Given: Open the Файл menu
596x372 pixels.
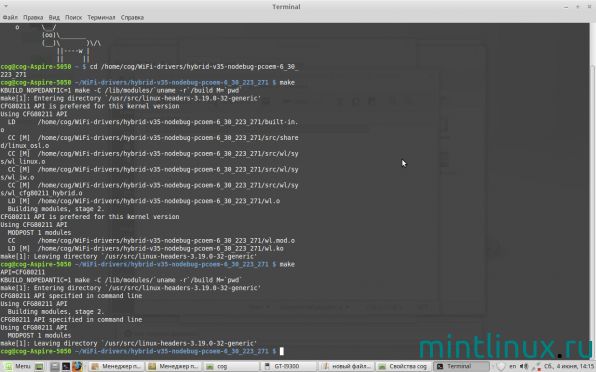Looking at the screenshot, I should click(10, 17).
